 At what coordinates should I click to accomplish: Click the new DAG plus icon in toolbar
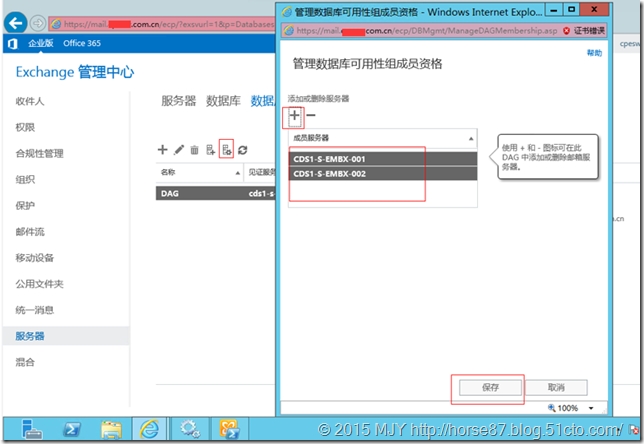pyautogui.click(x=162, y=149)
